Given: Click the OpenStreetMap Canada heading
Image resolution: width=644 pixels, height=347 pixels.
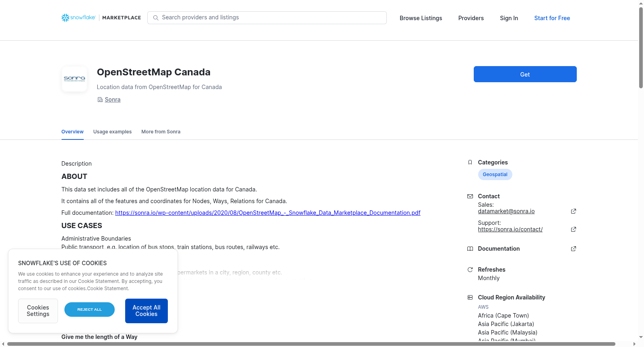Looking at the screenshot, I should pos(153,72).
